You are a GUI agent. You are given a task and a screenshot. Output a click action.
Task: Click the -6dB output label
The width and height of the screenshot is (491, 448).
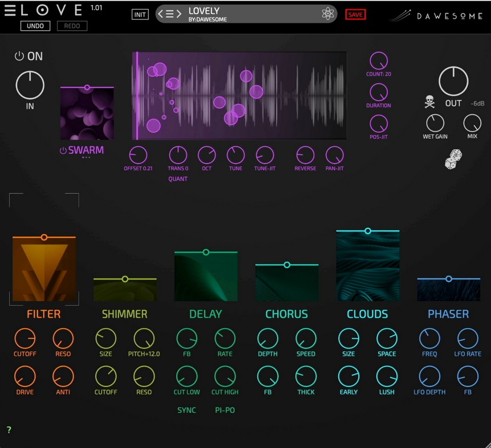477,104
